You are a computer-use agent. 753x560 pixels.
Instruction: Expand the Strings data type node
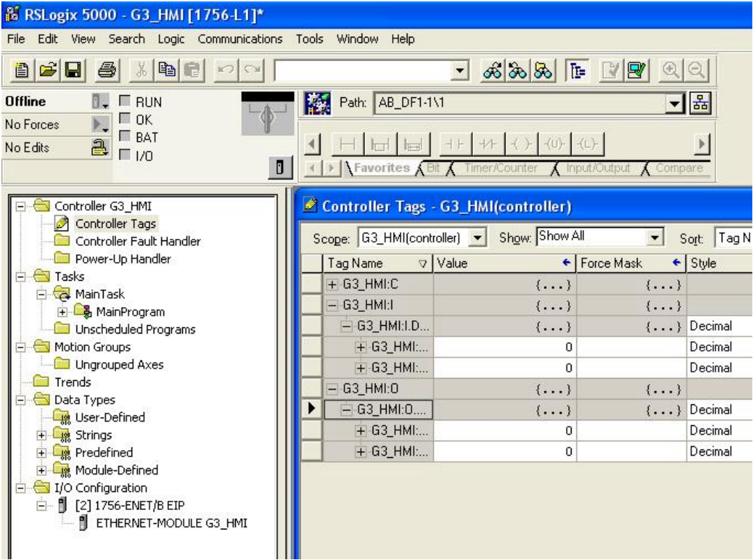pyautogui.click(x=42, y=435)
